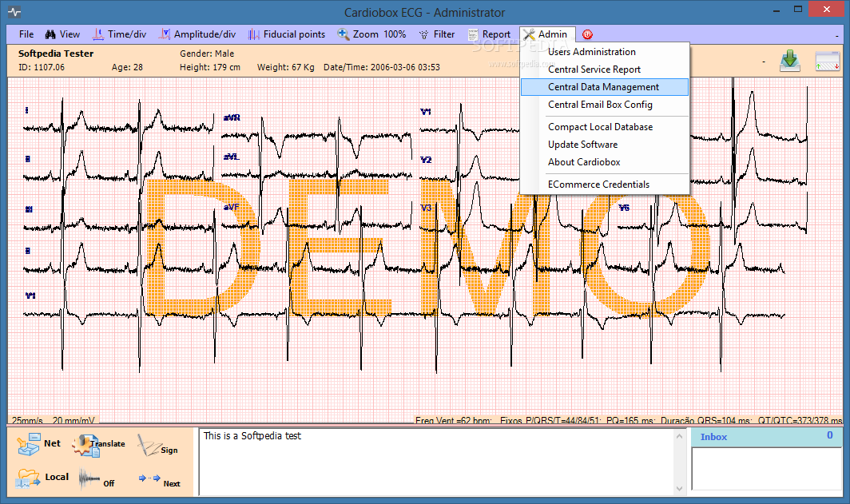Click the Inbox count 0
850x504 pixels.
click(830, 435)
